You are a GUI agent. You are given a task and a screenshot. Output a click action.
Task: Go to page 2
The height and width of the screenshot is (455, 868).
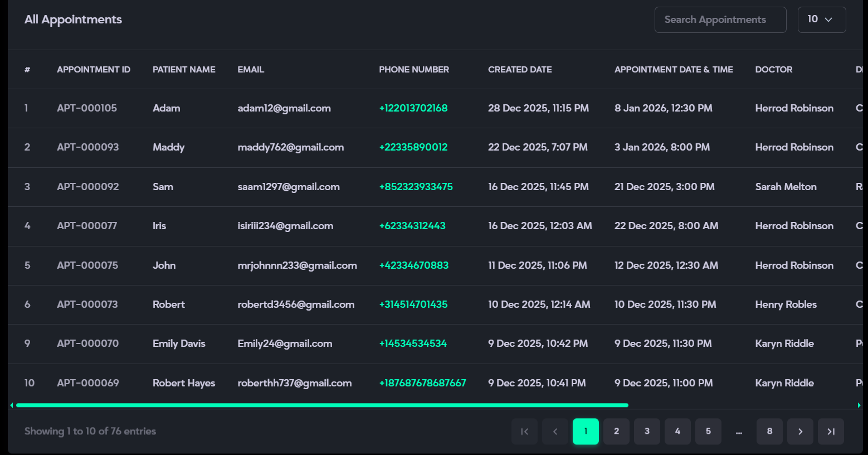[616, 432]
